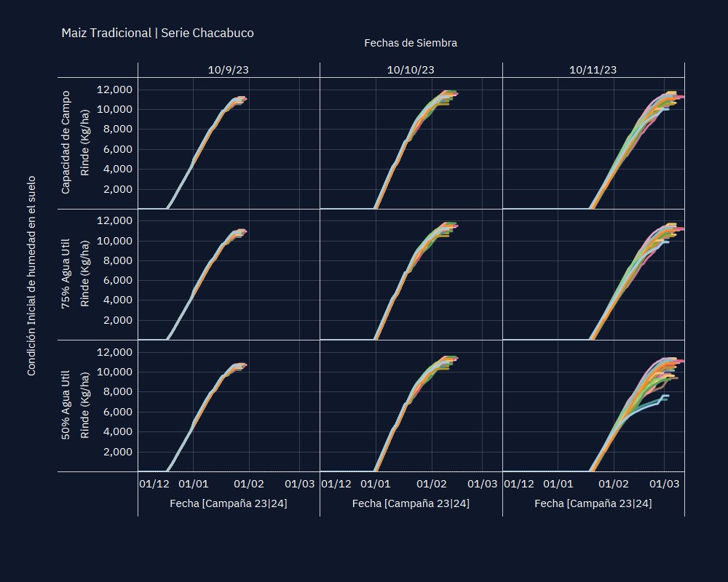728x582 pixels.
Task: Click the 4,000 tick in 75% Agua Util row
Action: (x=117, y=300)
